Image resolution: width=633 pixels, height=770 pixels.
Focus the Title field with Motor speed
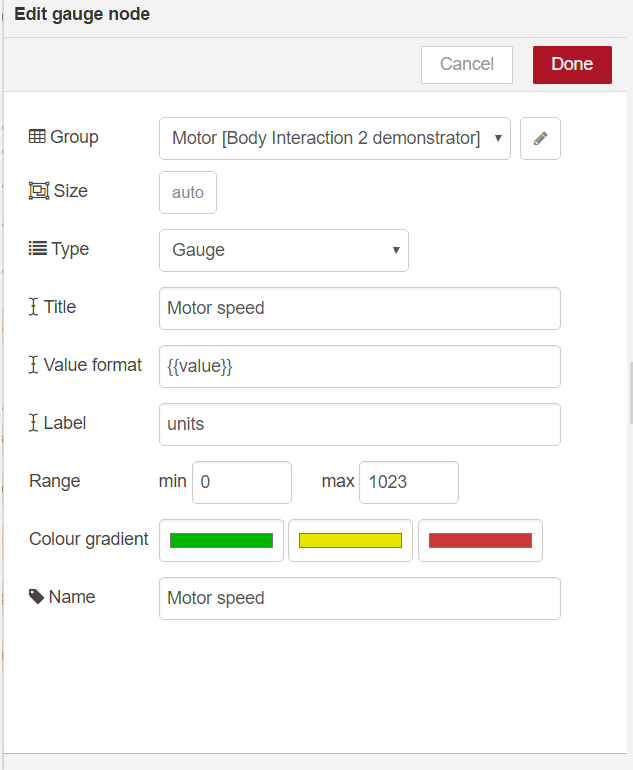coord(359,308)
